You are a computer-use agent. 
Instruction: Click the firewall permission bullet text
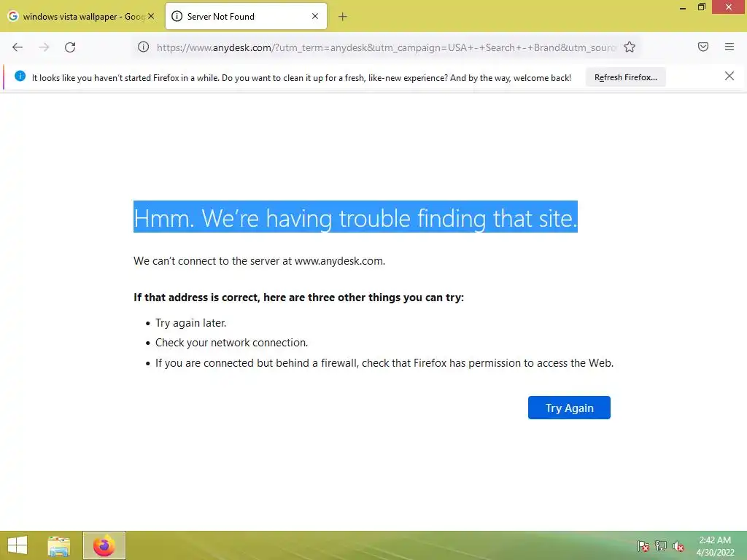coord(384,363)
